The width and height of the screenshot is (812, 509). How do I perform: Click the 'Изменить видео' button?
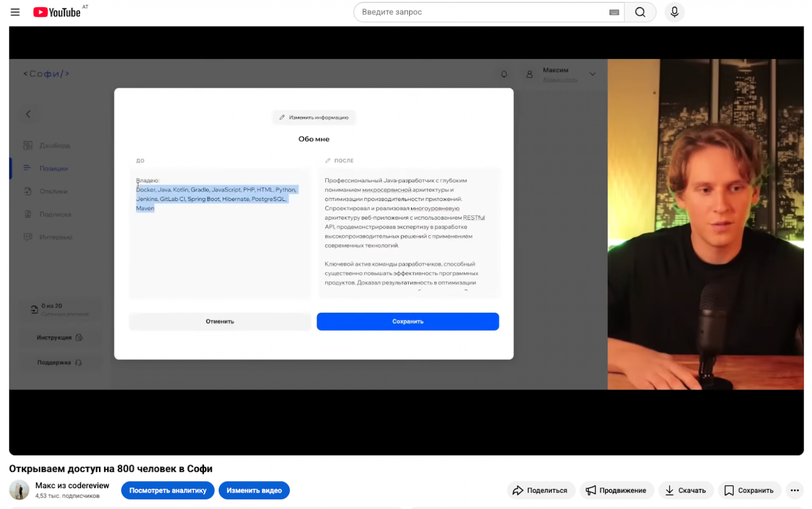point(254,490)
